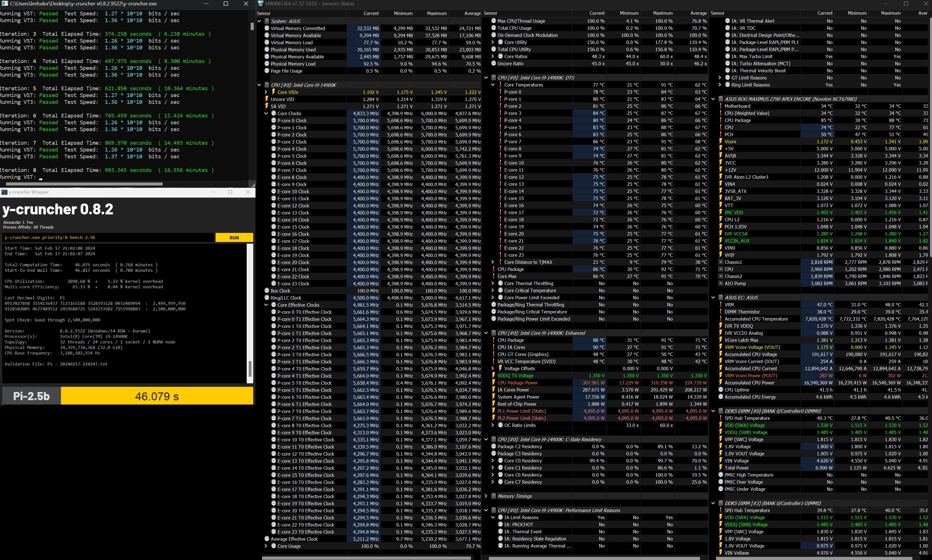Expand the Voltage Offsets row
This screenshot has height=560, width=932.
(493, 369)
